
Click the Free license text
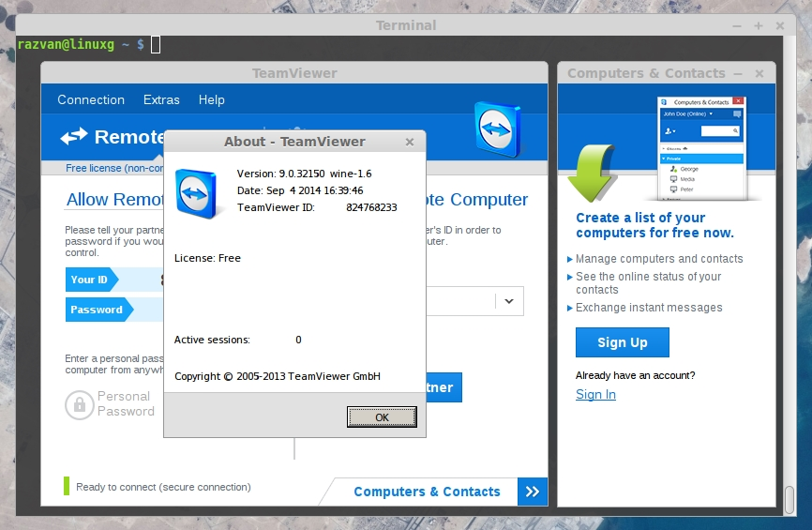(114, 168)
